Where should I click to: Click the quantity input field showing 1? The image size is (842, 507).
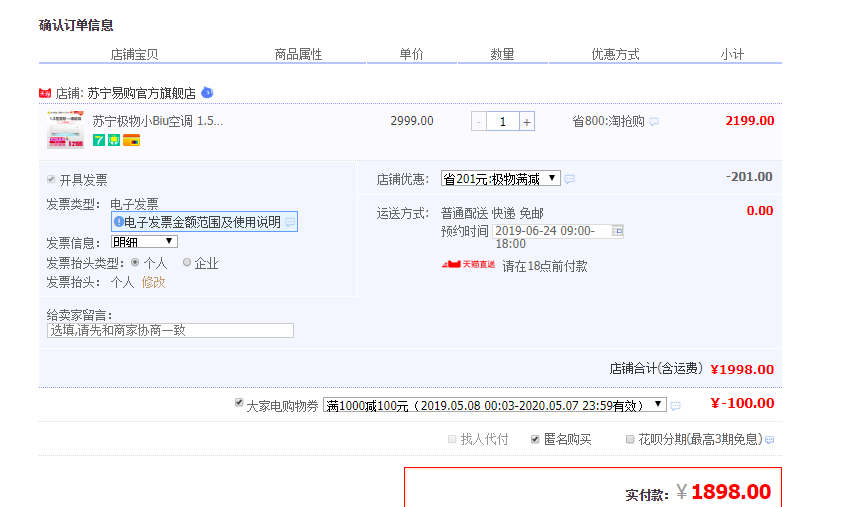click(503, 122)
